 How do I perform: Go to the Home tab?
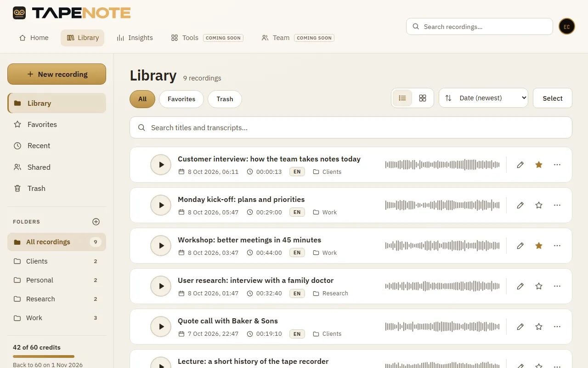[x=34, y=38]
